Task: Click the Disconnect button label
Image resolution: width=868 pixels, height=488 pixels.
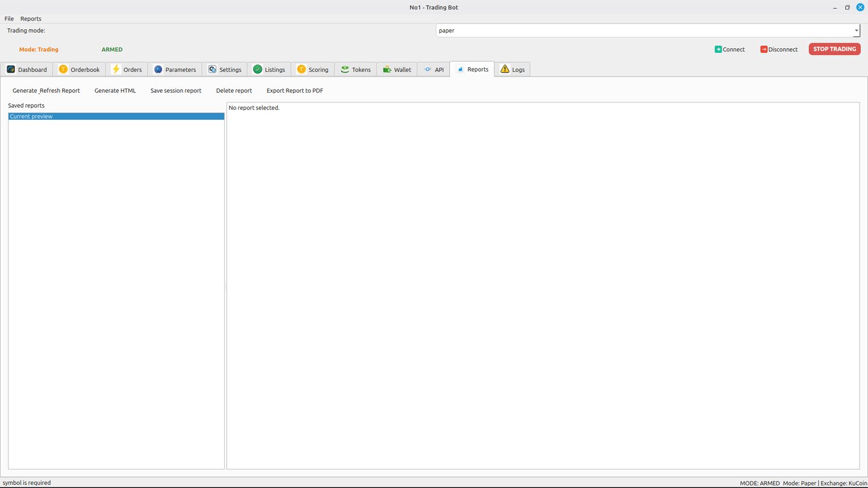Action: 783,49
